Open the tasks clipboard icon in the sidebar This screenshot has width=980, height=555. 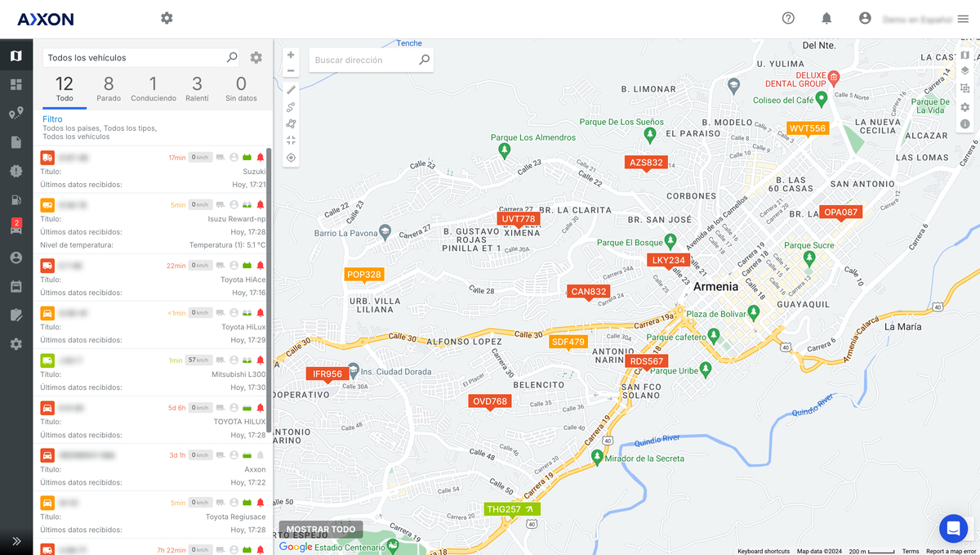coord(16,315)
